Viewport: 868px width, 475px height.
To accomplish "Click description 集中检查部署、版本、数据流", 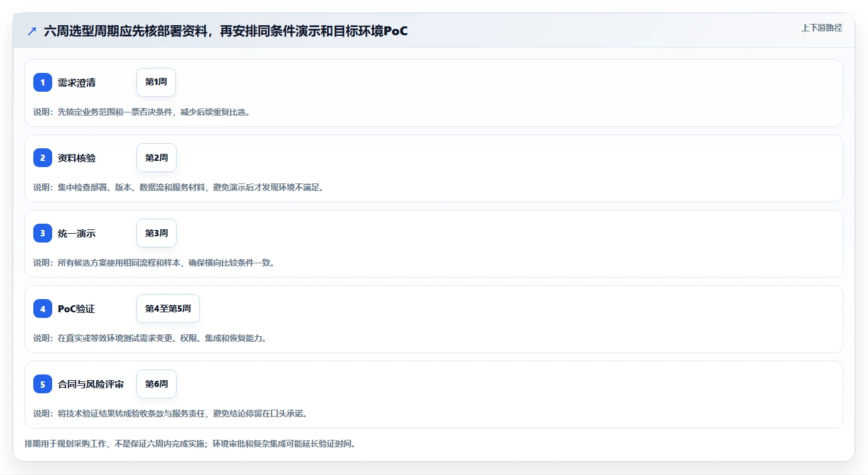I will click(x=179, y=187).
